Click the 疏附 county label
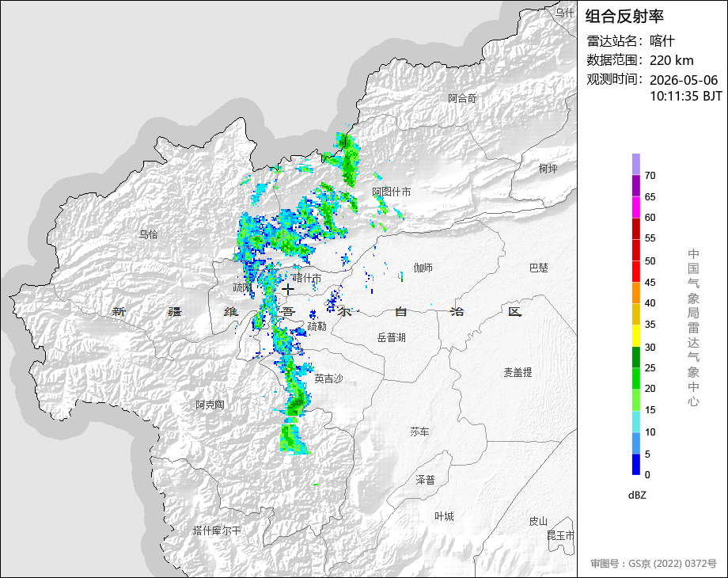This screenshot has height=578, width=728. coord(242,287)
